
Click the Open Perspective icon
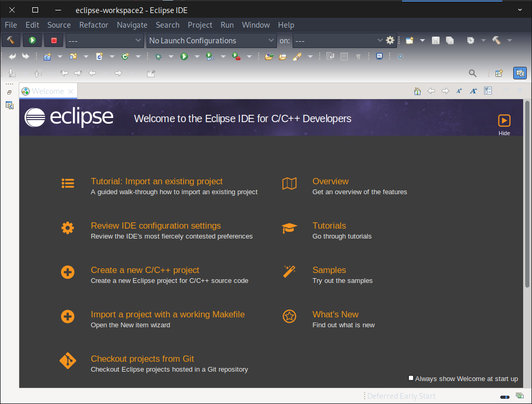coord(499,73)
